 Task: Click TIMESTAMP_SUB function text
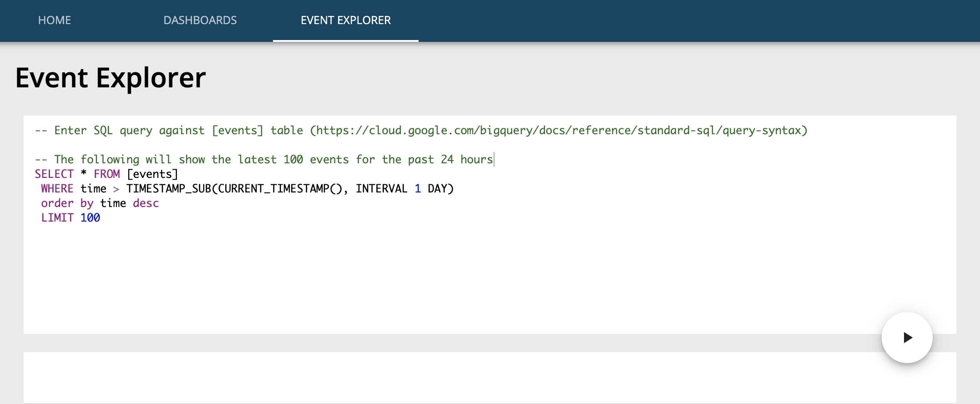(x=169, y=189)
